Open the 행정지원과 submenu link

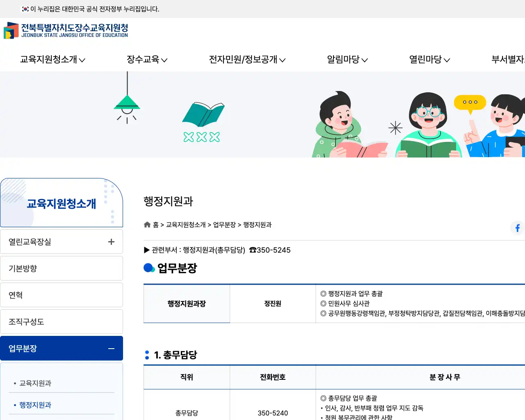35,405
